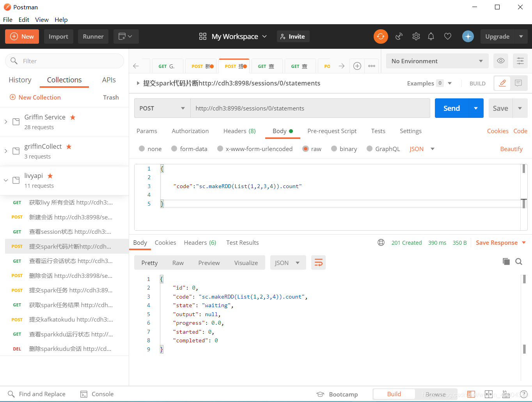The width and height of the screenshot is (532, 402).
Task: Open the Save button dropdown arrow
Action: (x=520, y=108)
